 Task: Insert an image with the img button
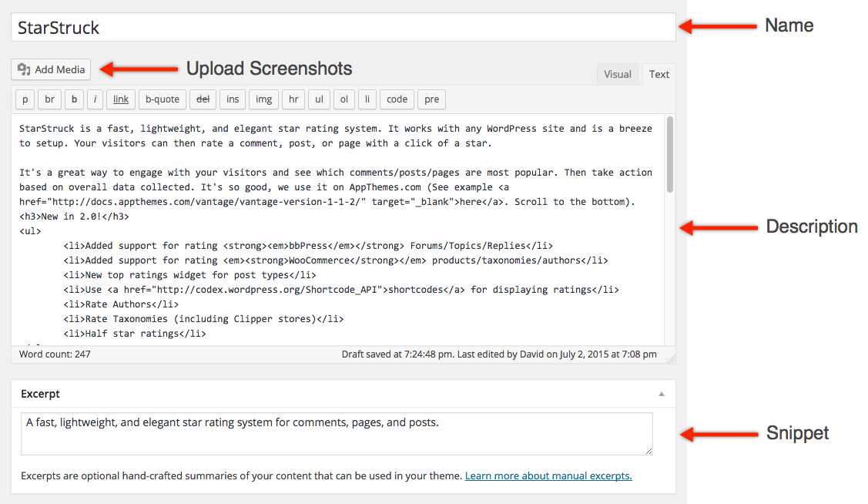[263, 99]
